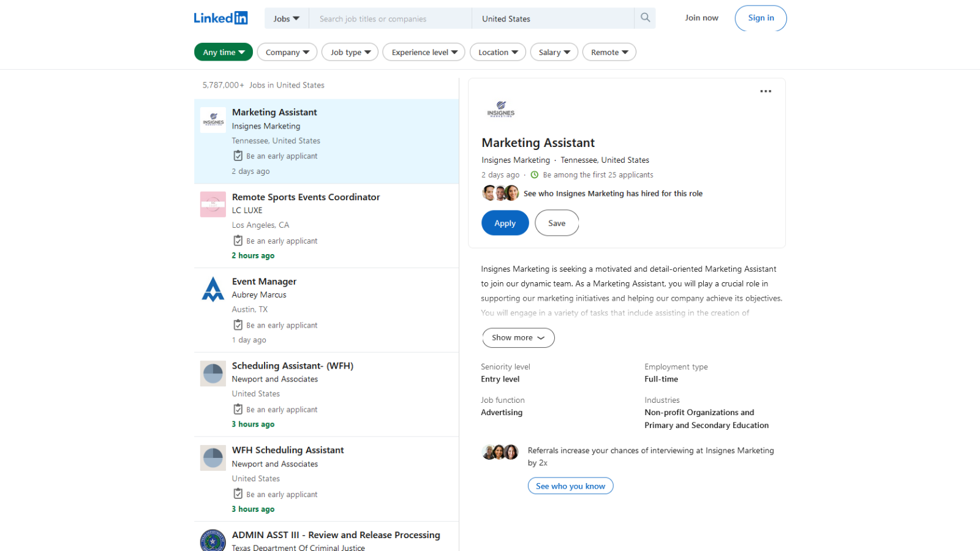Open the Remote filter dropdown

609,52
